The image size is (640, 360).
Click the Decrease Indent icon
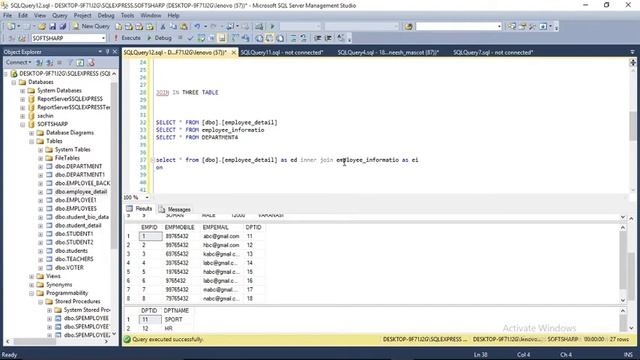pos(318,38)
